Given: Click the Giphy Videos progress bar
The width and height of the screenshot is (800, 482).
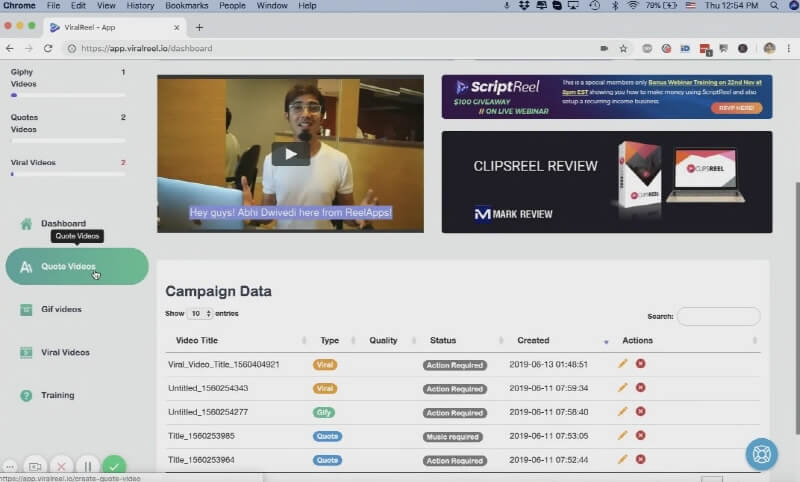Looking at the screenshot, I should 68,95.
